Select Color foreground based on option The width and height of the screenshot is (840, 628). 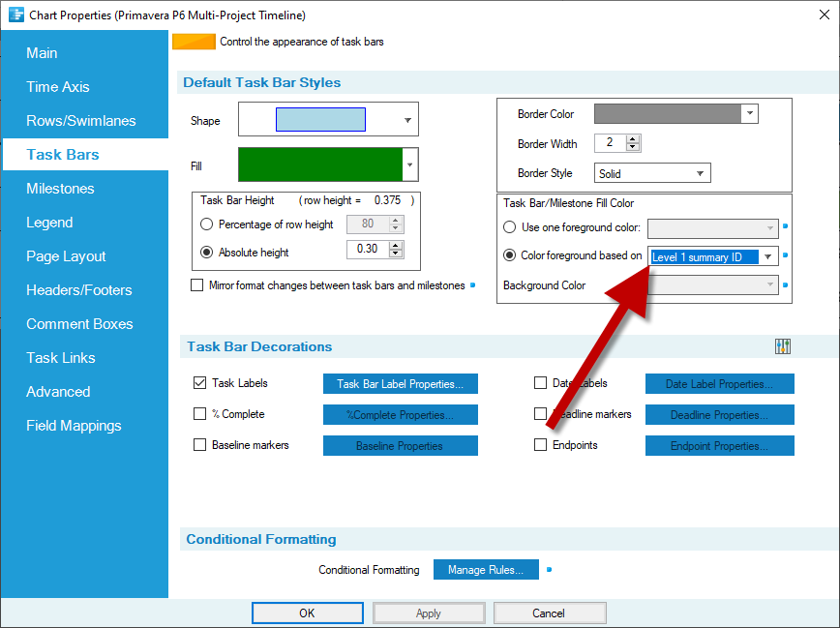(x=509, y=255)
